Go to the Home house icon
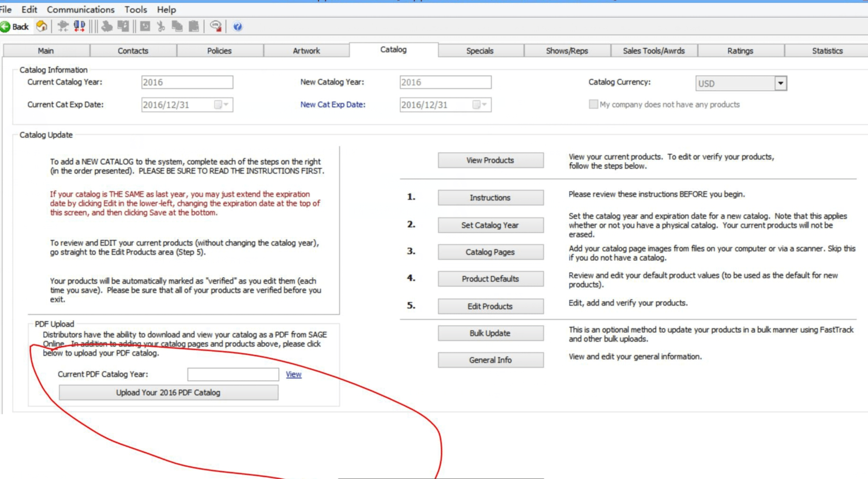The width and height of the screenshot is (868, 479). click(42, 26)
